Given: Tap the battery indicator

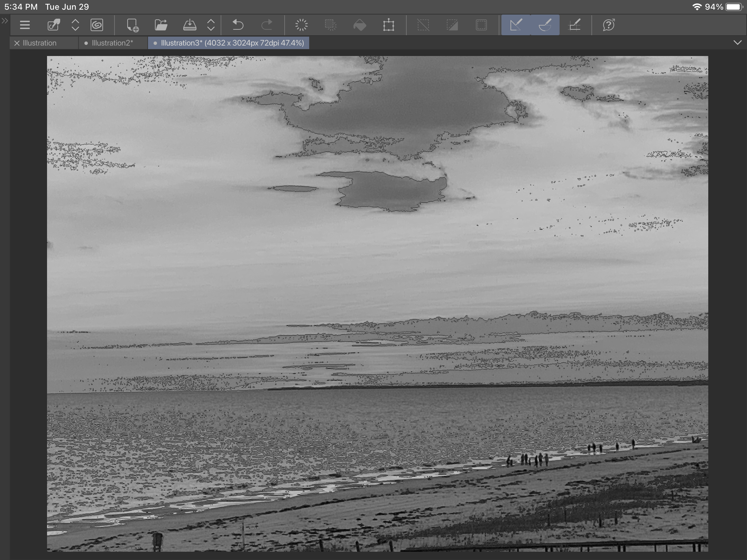Looking at the screenshot, I should 735,7.
